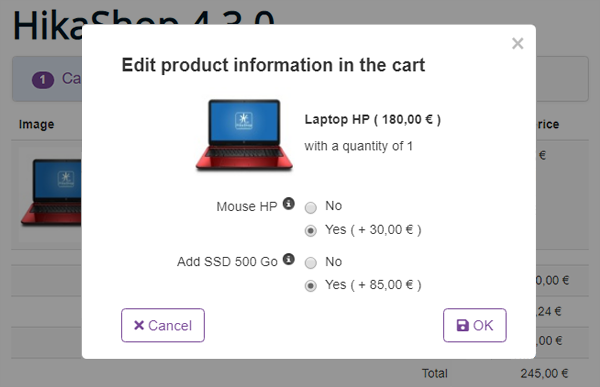
Task: Click the Image column header in cart table
Action: 36,124
